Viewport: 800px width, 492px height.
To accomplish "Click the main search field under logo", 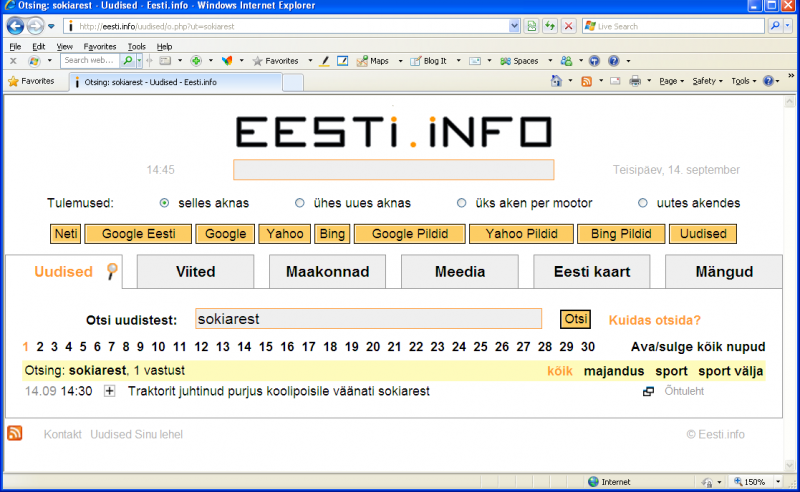I will (x=393, y=169).
